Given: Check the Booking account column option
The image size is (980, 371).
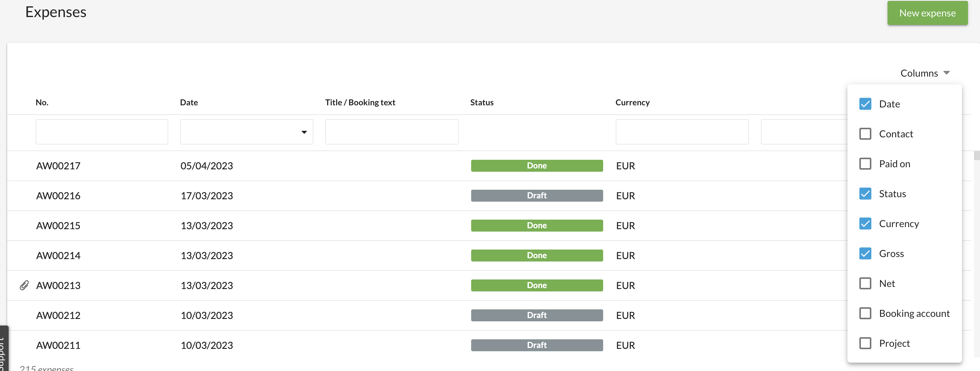Looking at the screenshot, I should coord(865,313).
